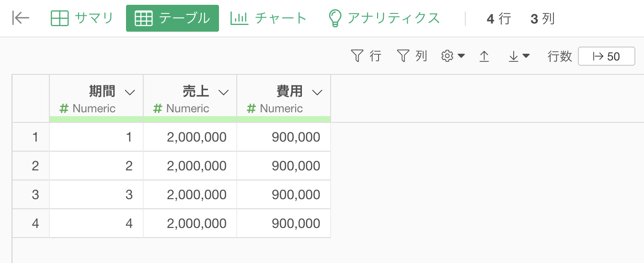Click the 売上 cell in row 1
Image resolution: width=644 pixels, height=263 pixels.
(x=190, y=137)
